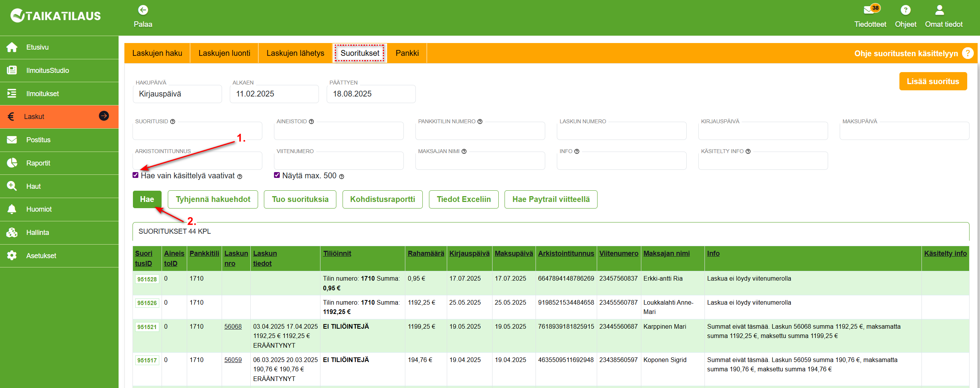Click into the Viitenumero input field

point(339,161)
